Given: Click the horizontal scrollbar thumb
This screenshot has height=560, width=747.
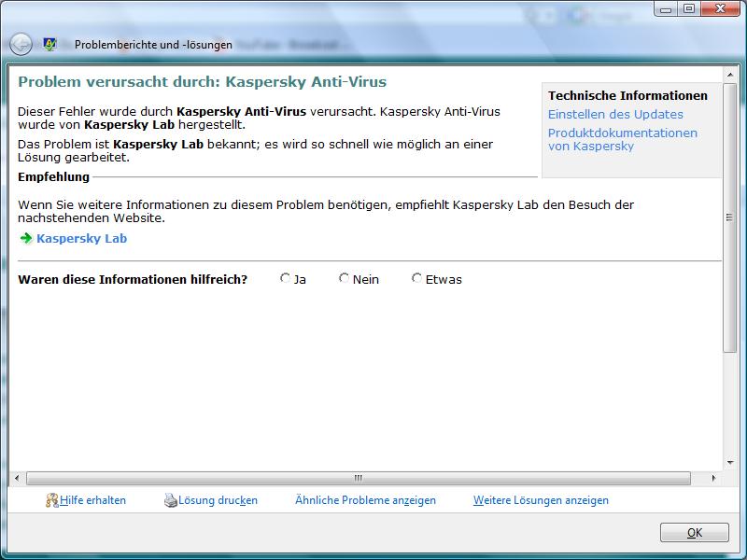Looking at the screenshot, I should (359, 478).
